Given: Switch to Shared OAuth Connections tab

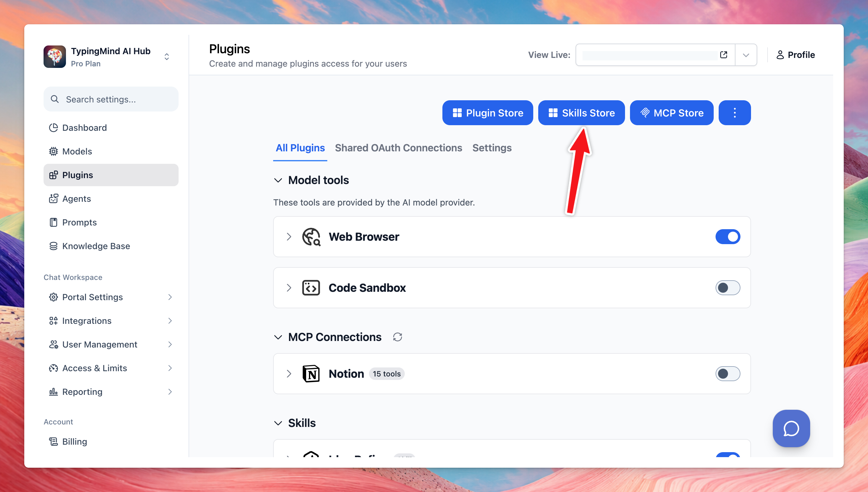Looking at the screenshot, I should click(x=399, y=148).
